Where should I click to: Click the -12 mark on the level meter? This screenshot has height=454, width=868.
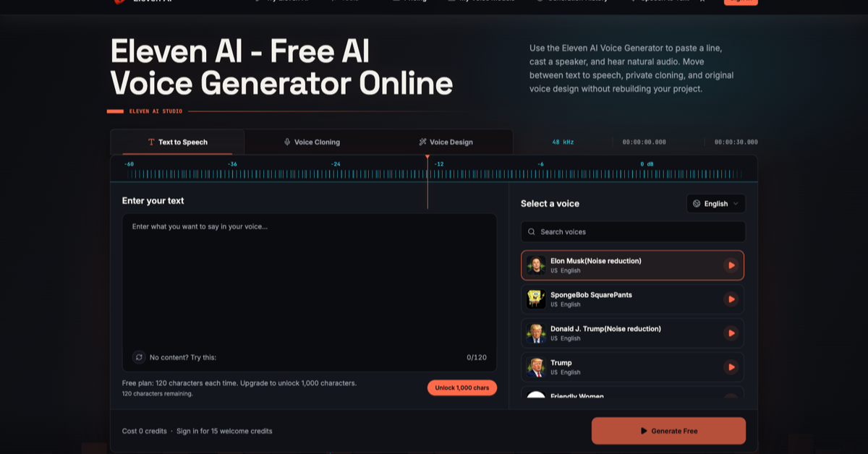tap(439, 164)
